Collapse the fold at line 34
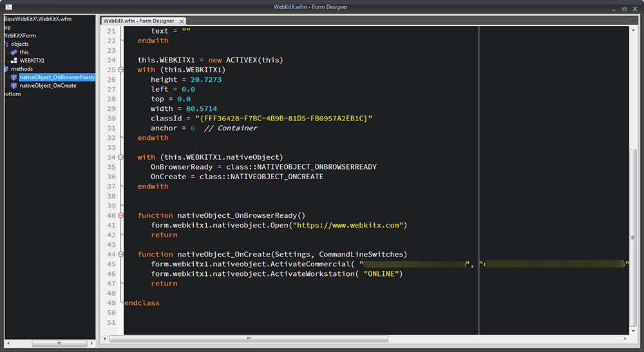 coord(121,157)
